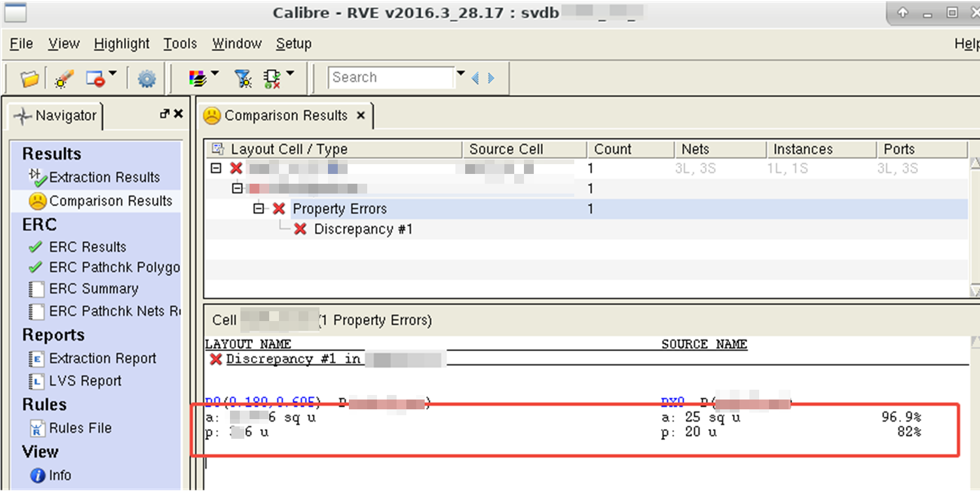Click into the Search field
This screenshot has height=495, width=980.
point(391,77)
